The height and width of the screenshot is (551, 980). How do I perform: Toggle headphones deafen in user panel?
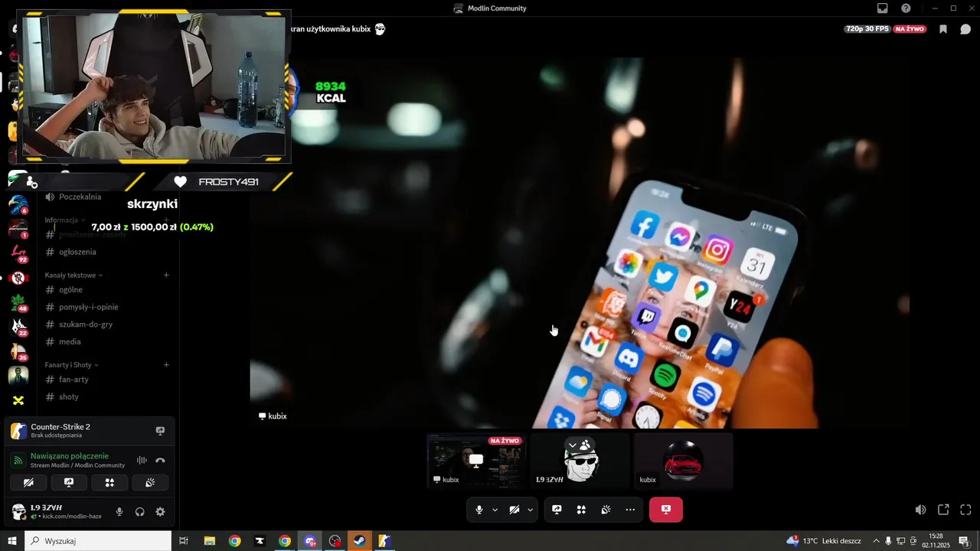140,512
